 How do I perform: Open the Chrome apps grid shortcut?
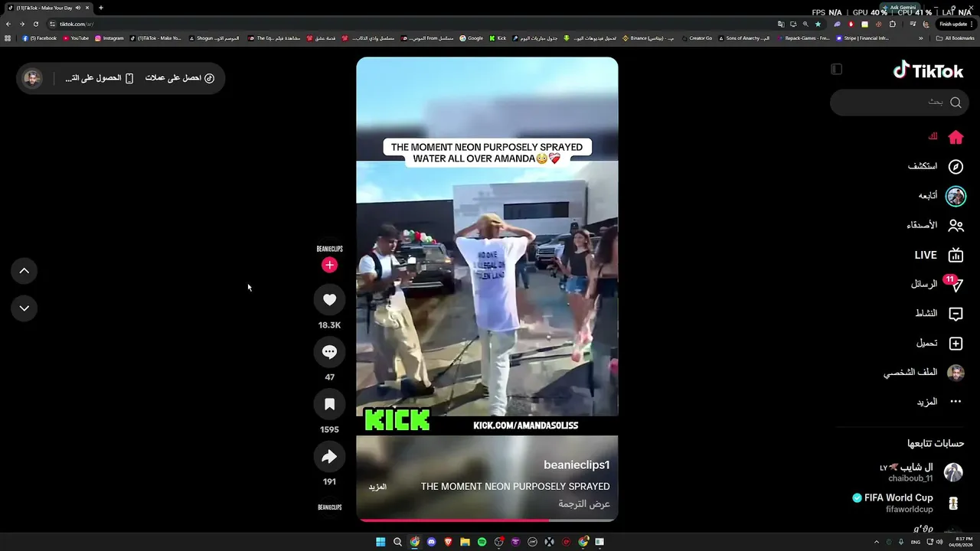point(8,37)
